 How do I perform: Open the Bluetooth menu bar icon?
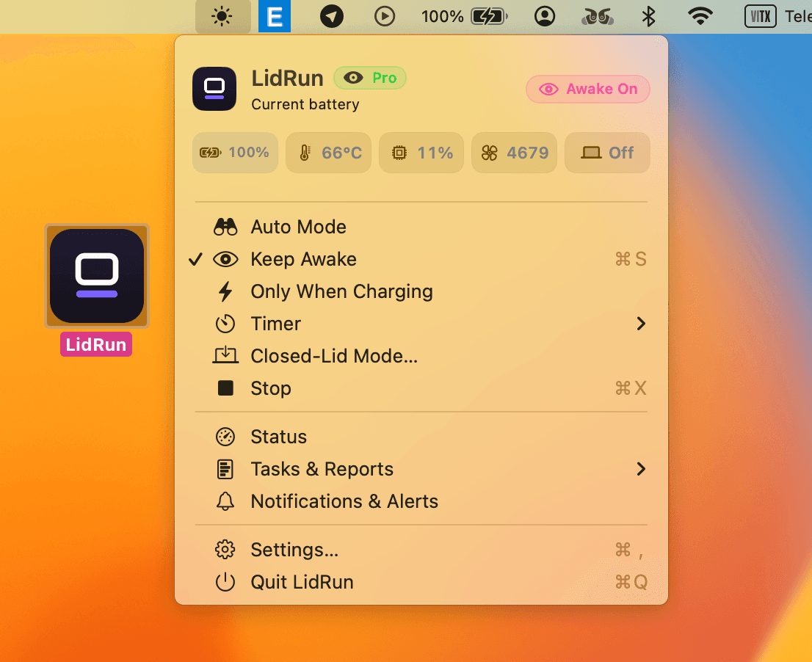pos(648,17)
